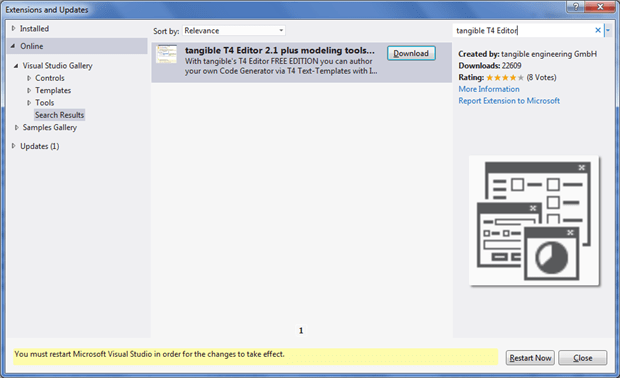The image size is (620, 378).
Task: Select Updates (1) category
Action: [x=40, y=146]
